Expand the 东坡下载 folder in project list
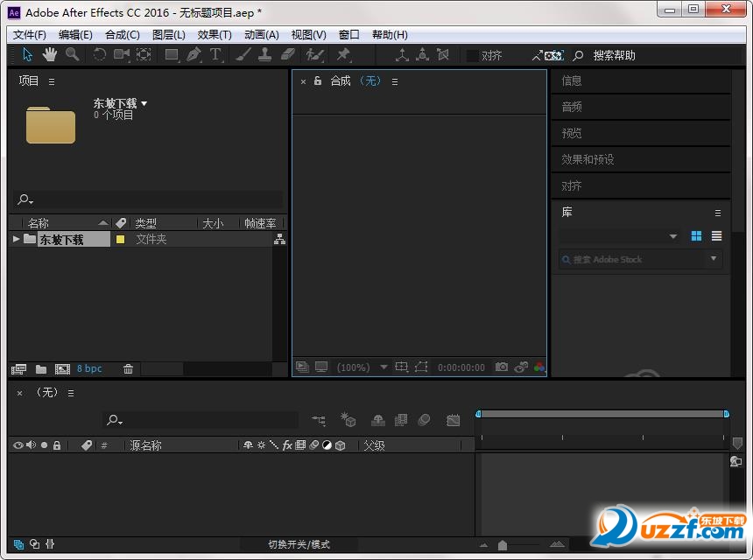The width and height of the screenshot is (753, 560). pos(16,239)
